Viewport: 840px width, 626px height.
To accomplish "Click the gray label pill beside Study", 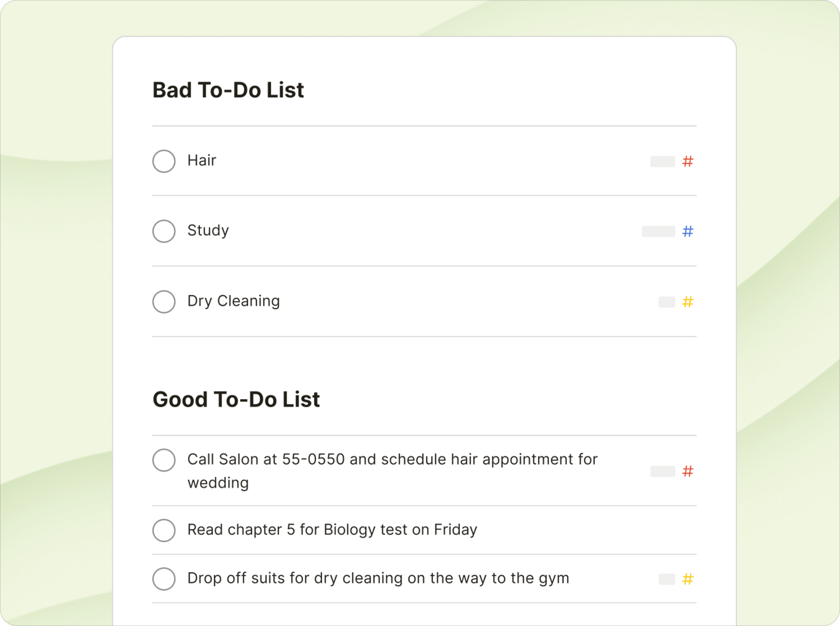I will click(x=659, y=231).
